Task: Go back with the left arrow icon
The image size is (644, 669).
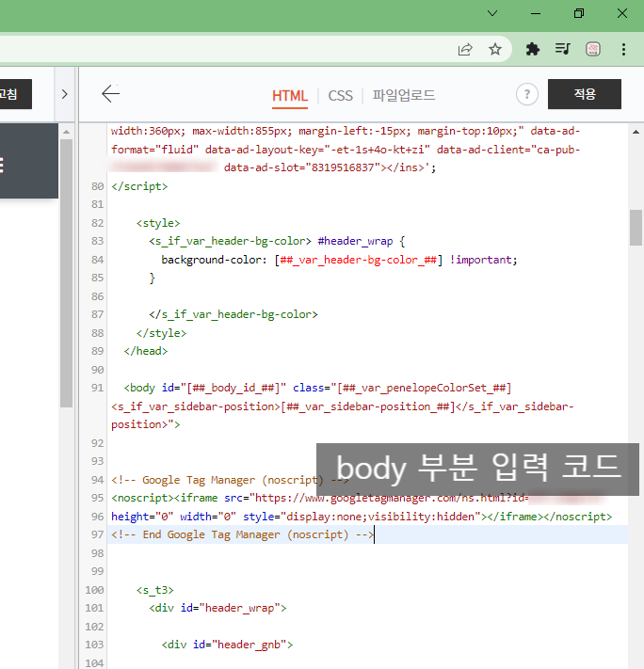Action: [x=110, y=94]
